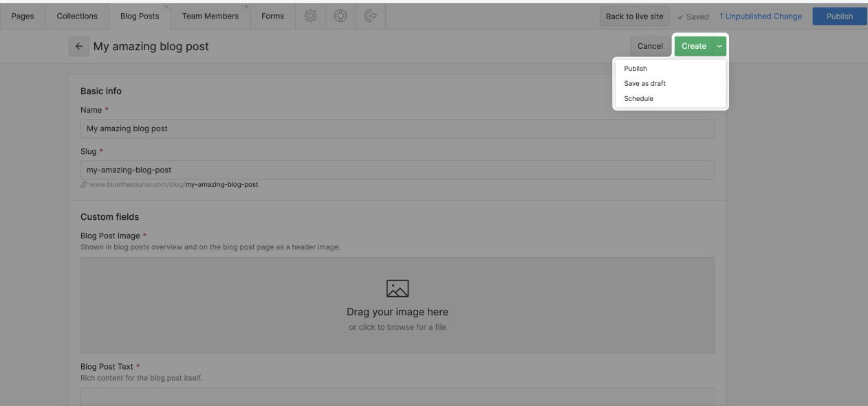The height and width of the screenshot is (406, 868).
Task: Click the Cancel button
Action: [650, 46]
